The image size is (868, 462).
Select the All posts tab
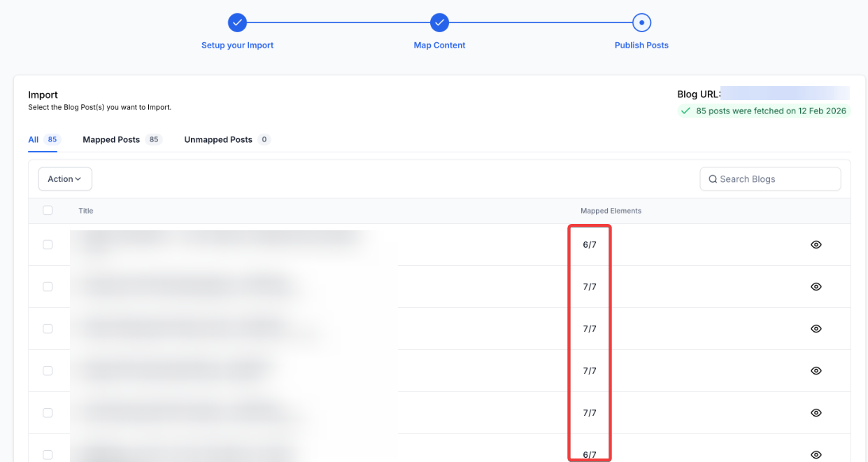point(34,140)
